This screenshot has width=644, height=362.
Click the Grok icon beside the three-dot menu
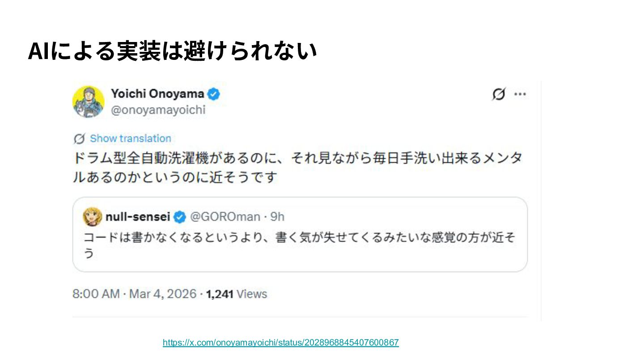[498, 94]
